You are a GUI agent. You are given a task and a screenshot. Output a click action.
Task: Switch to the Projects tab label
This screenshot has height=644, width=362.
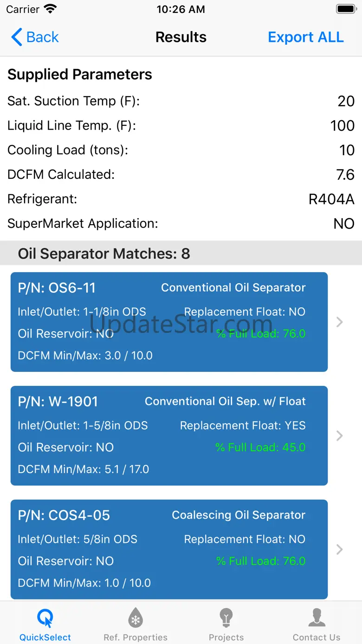[226, 637]
